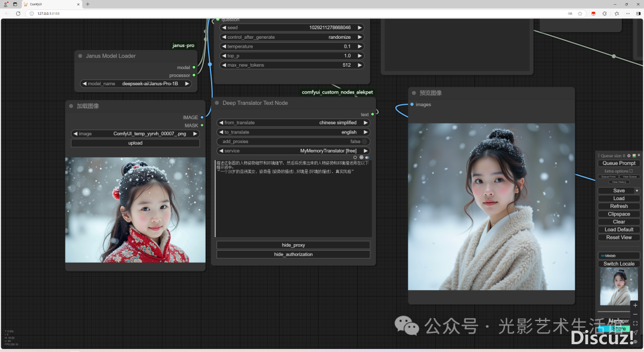Toggle the add_proxies switch

point(364,142)
